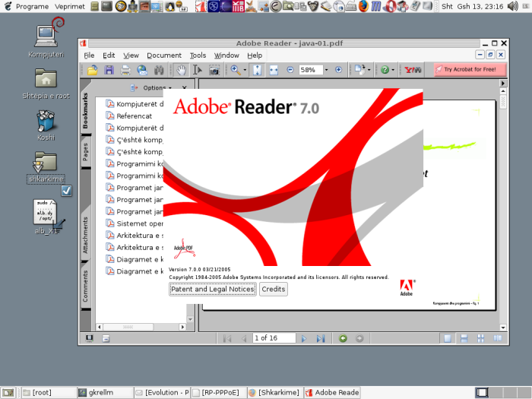Screen dimensions: 532x399
Task: Open the zoom tool dropdown arrow
Action: (245, 70)
